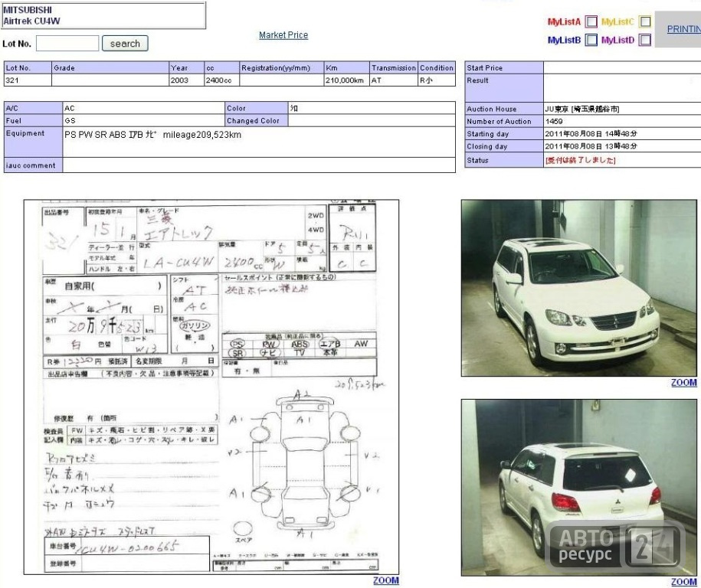Open the rear view car photo
701x588 pixels.
579,488
